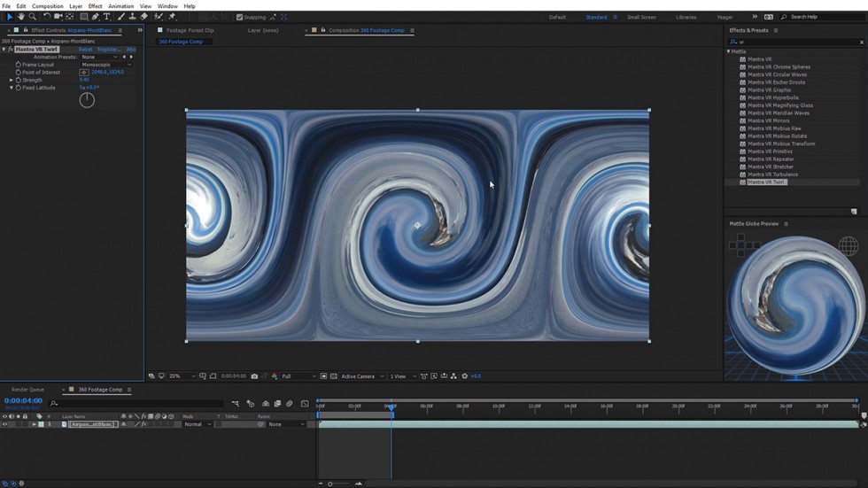This screenshot has height=488, width=868.
Task: Collapse the Mettle effects folder
Action: tap(728, 51)
